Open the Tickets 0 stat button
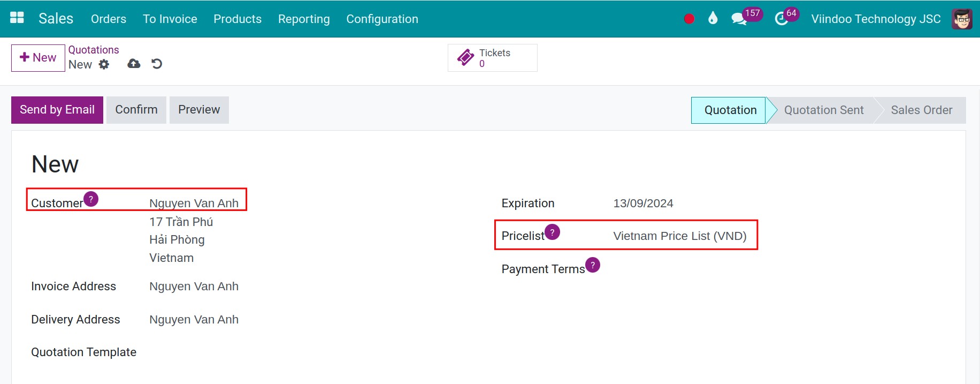The width and height of the screenshot is (980, 384). (x=493, y=58)
